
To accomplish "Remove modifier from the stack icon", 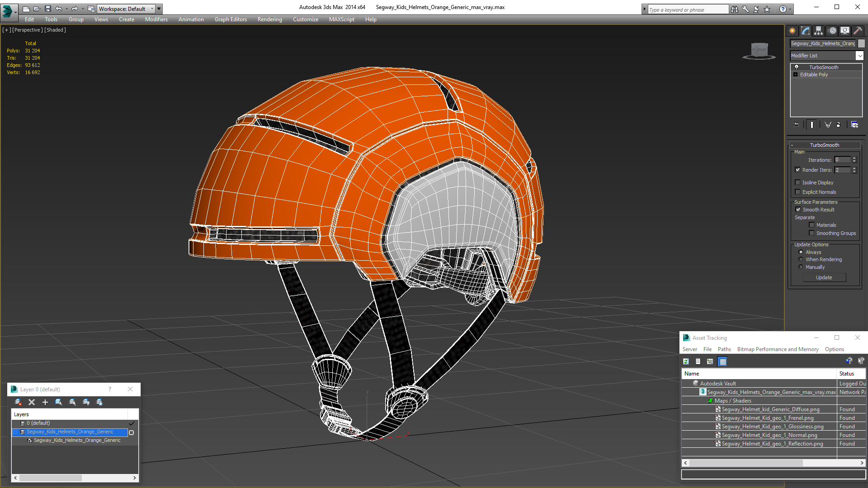I will click(x=839, y=125).
